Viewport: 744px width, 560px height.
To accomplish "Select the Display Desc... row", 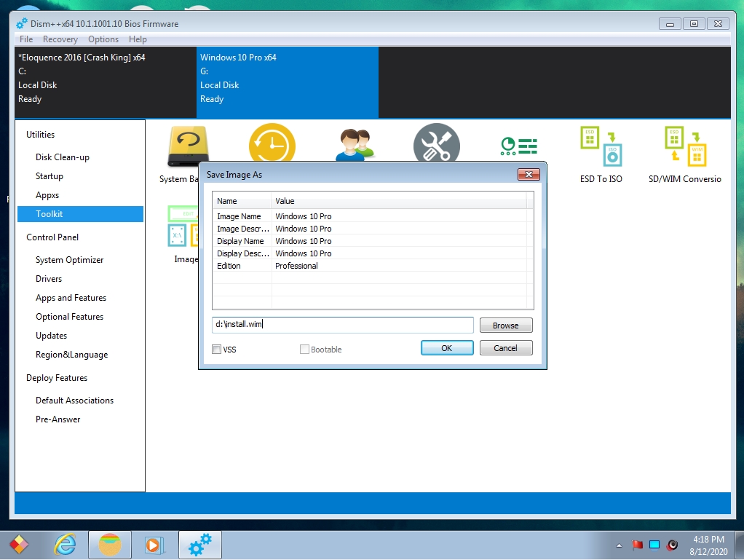I will [373, 253].
